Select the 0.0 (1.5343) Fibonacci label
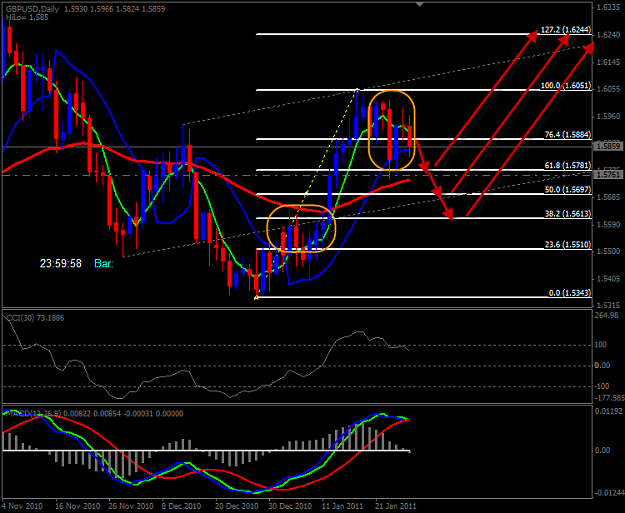 coord(570,293)
